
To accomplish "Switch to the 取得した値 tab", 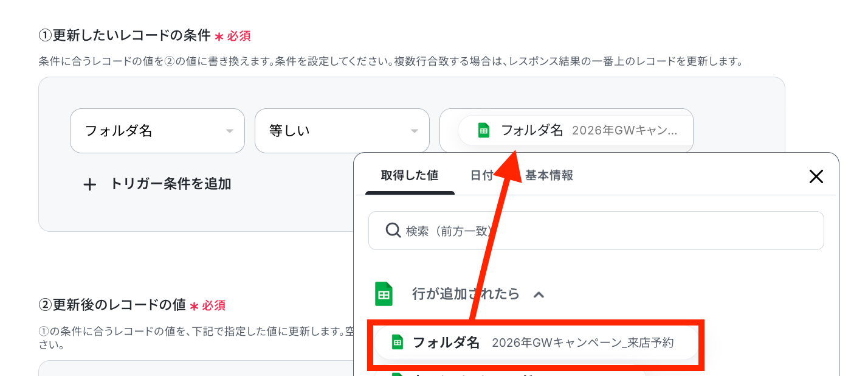I will 410,175.
